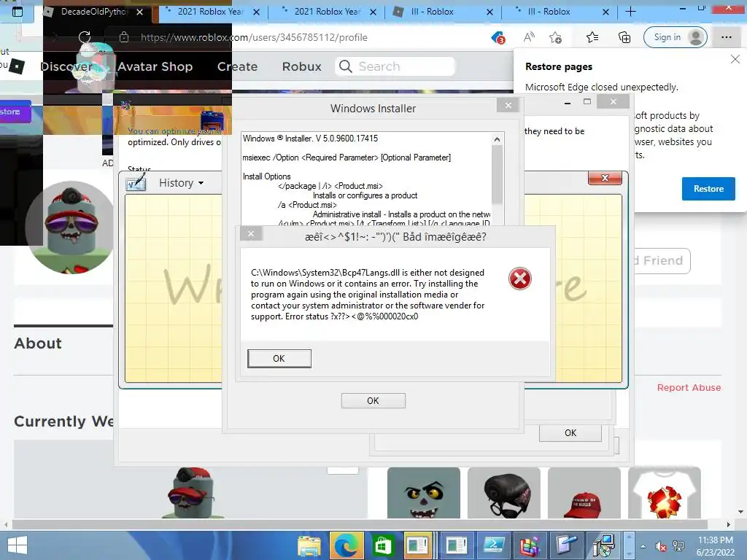Open Edge settings and more menu
Viewport: 747px width, 560px height.
(726, 37)
